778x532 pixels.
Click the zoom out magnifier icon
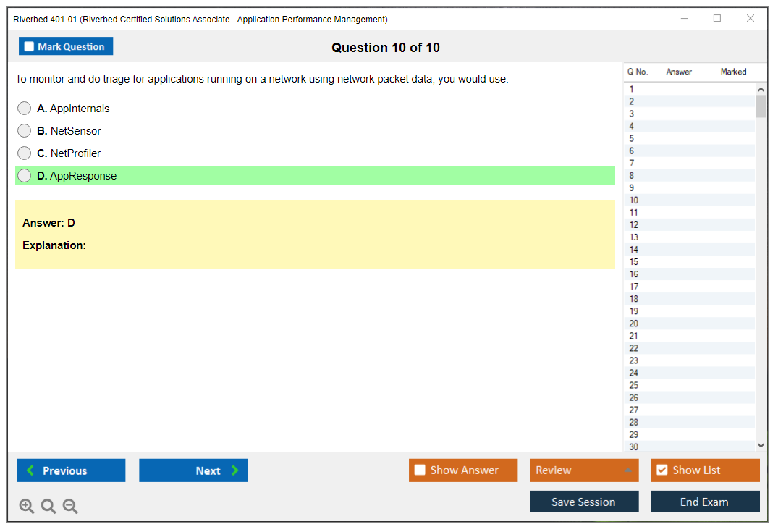70,507
